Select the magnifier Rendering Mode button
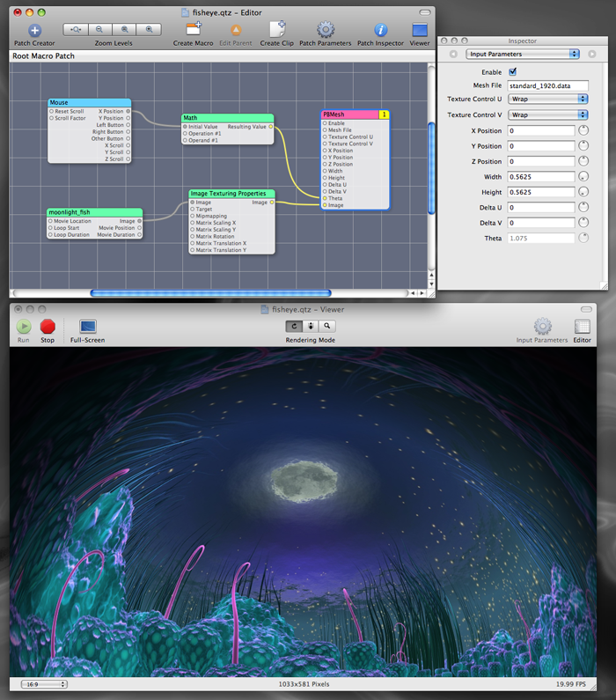 (326, 326)
